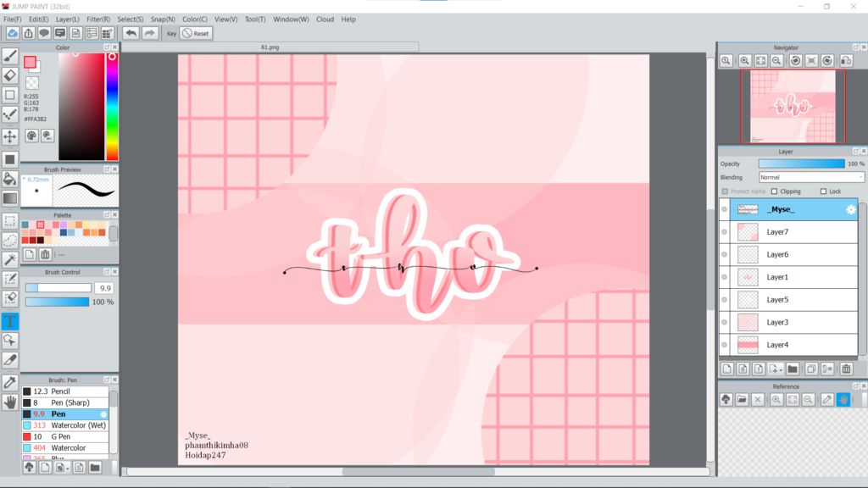
Task: Click the cloud save toolbar icon
Action: [12, 33]
